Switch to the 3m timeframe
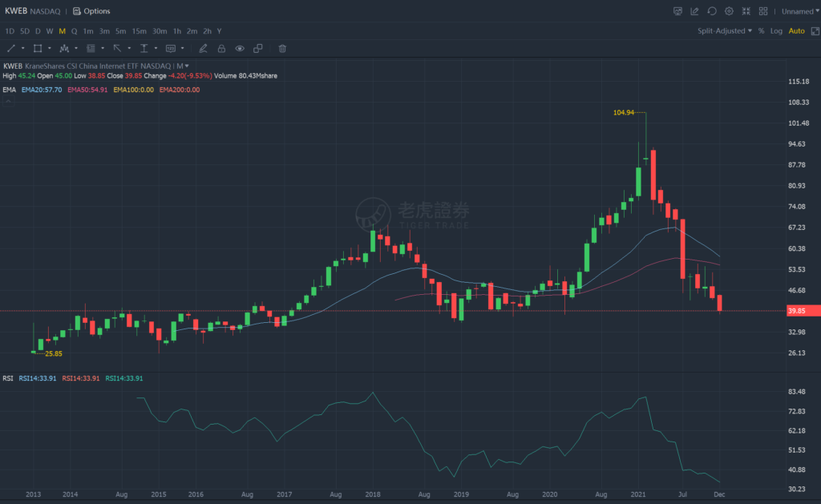The height and width of the screenshot is (504, 821). (x=104, y=31)
